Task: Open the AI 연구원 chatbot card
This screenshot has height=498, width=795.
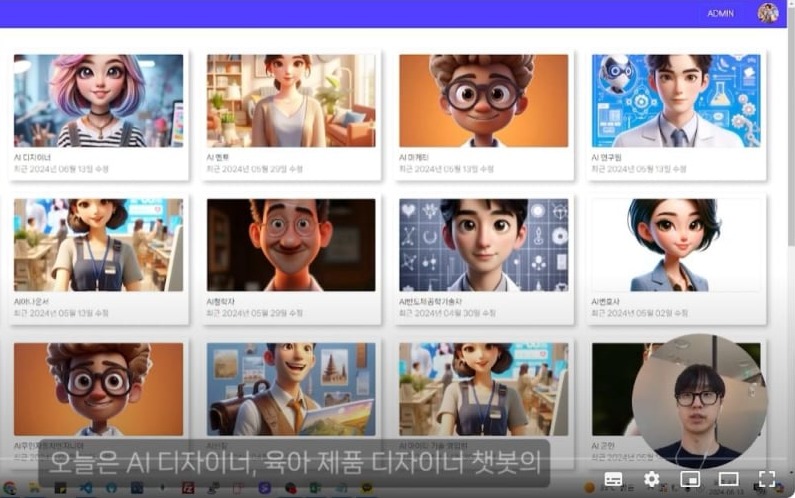Action: tap(676, 101)
